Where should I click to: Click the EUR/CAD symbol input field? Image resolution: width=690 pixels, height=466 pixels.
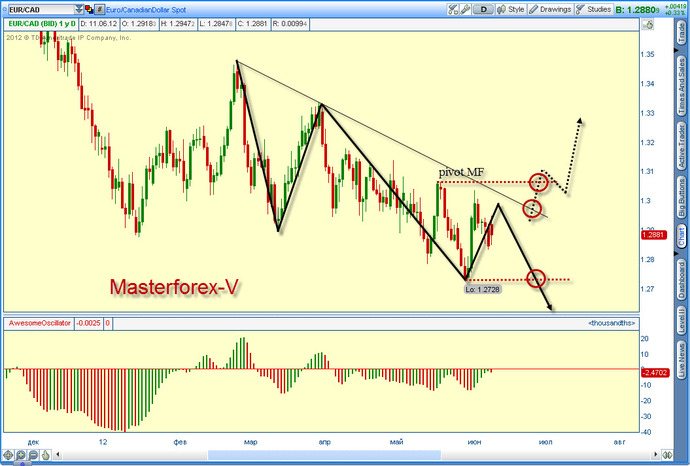pos(41,9)
